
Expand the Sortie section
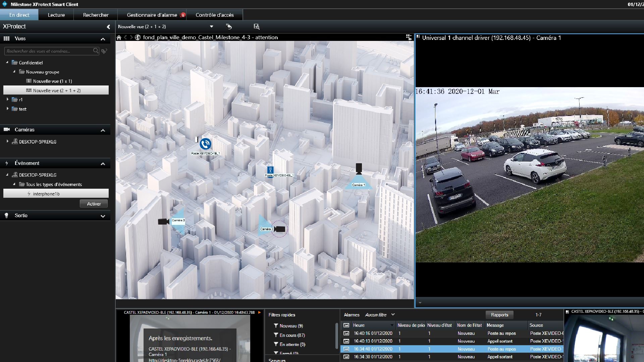103,216
